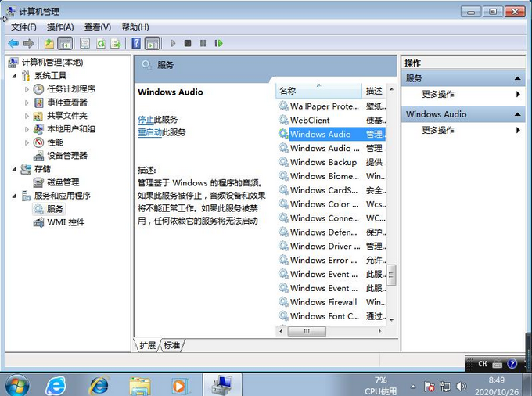This screenshot has height=396, width=532.
Task: Collapse the 服务和应用程序 tree node
Action: pyautogui.click(x=14, y=196)
